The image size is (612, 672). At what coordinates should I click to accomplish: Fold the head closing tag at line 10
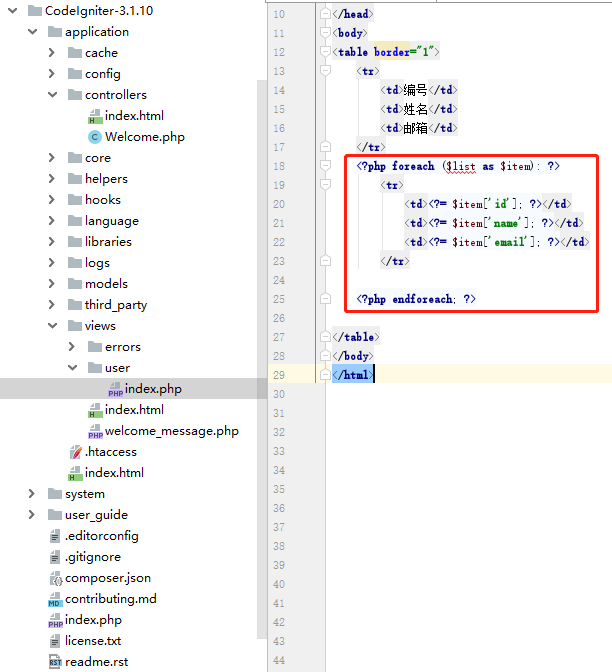325,14
